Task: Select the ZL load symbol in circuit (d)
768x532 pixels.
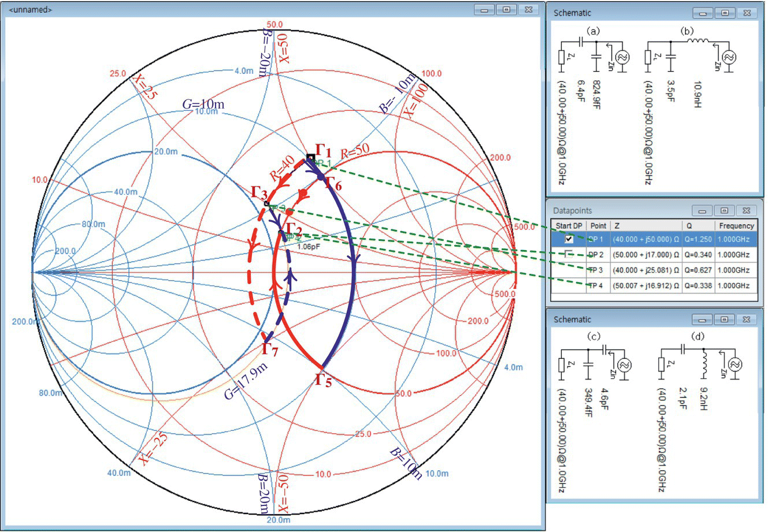Action: 661,364
